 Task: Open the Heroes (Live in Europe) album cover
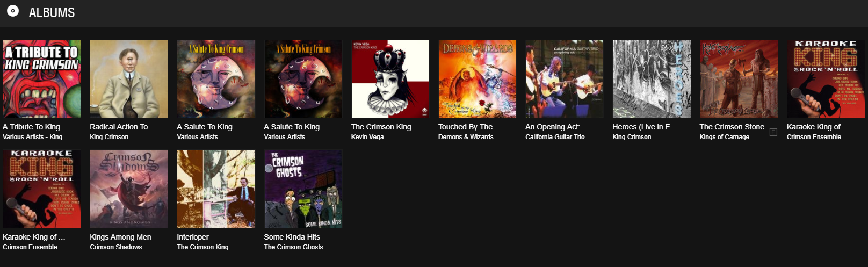[652, 79]
